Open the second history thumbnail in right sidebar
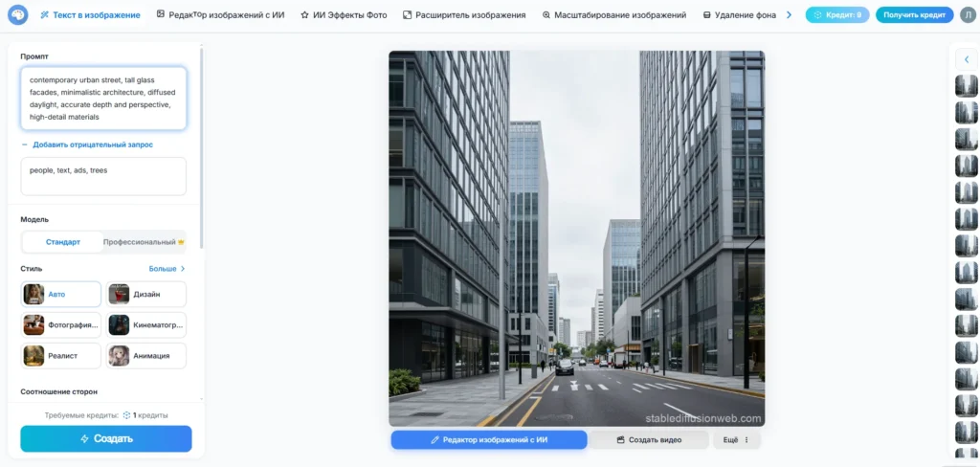 click(967, 113)
